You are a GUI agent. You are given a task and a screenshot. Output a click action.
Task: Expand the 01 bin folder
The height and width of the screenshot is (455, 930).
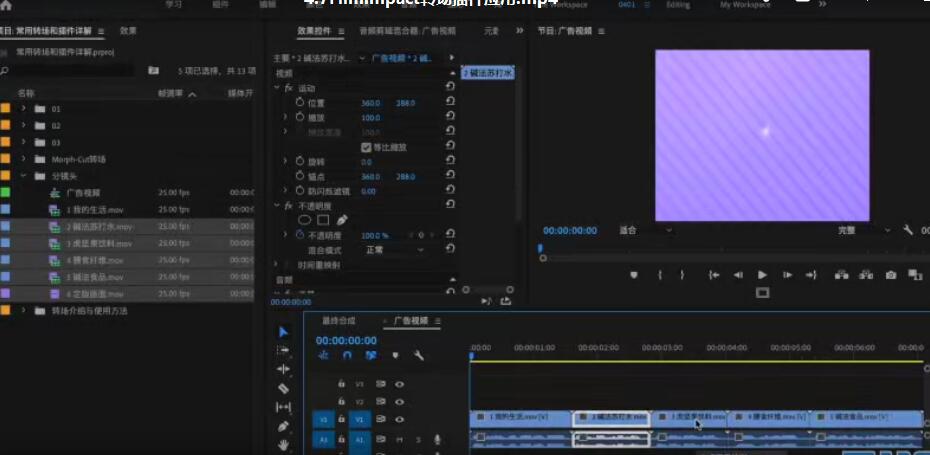[24, 108]
